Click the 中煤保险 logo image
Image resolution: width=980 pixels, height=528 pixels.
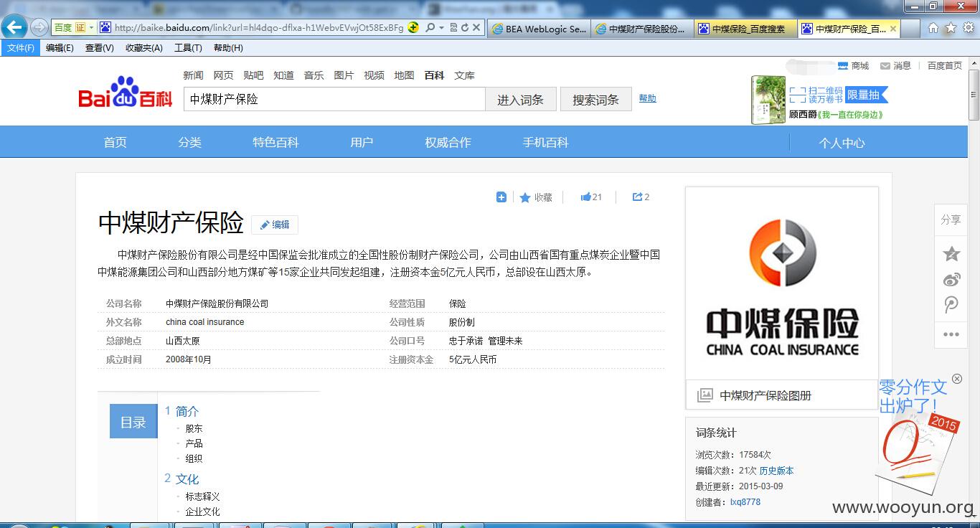click(x=782, y=284)
